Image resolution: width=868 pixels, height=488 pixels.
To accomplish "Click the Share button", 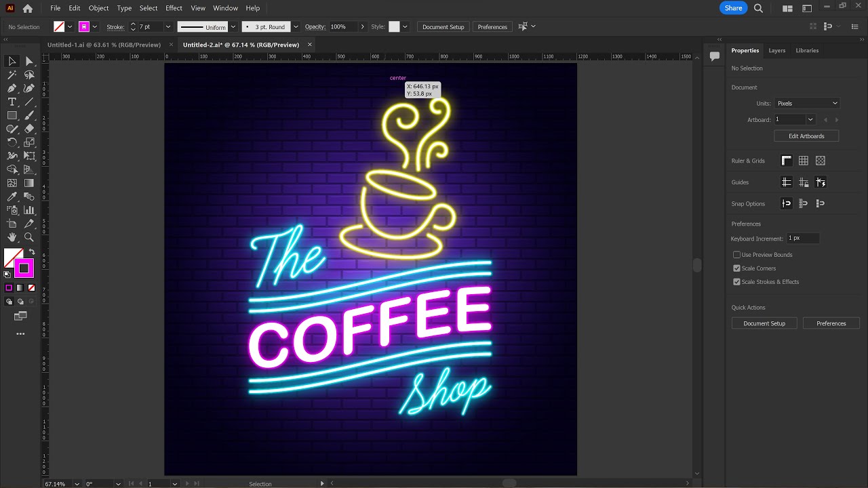I will (733, 8).
